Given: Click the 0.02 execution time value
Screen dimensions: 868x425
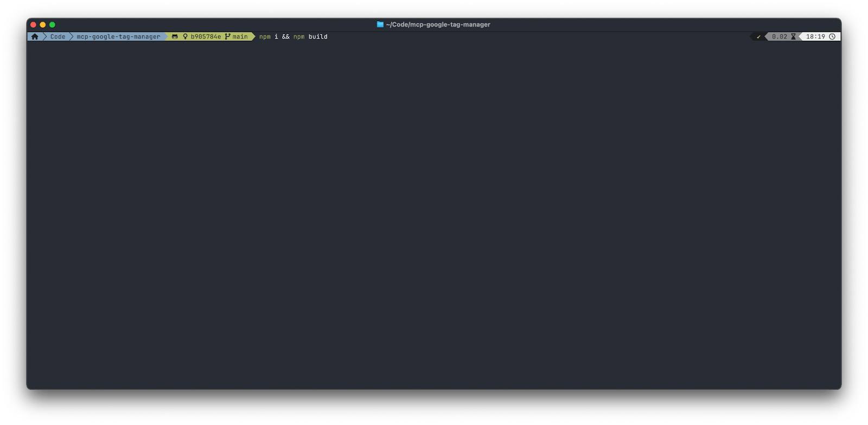Looking at the screenshot, I should tap(780, 37).
